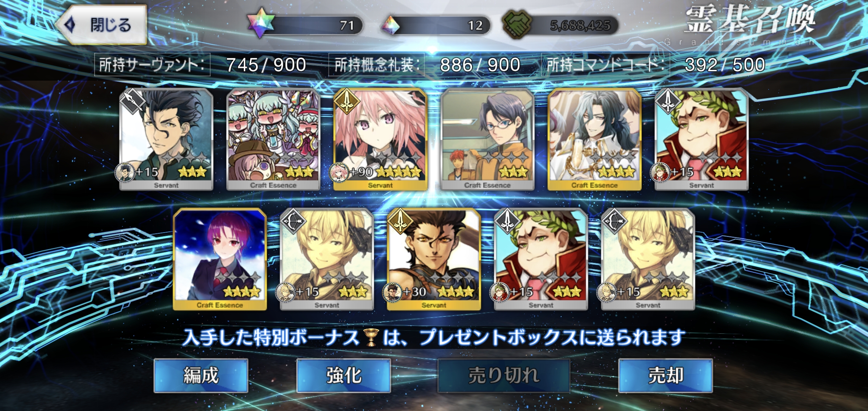The width and height of the screenshot is (868, 411).
Task: Tap the rainbow Saint Quartz star icon
Action: (260, 24)
